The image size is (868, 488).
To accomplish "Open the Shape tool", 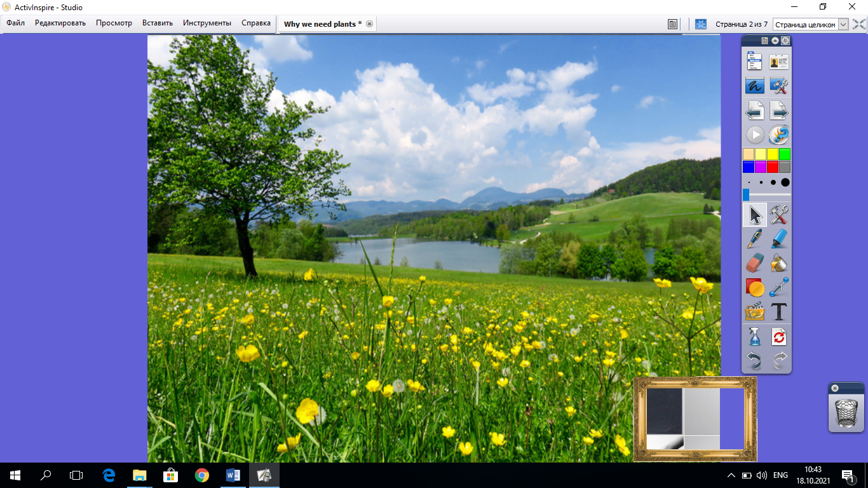I will tap(754, 287).
